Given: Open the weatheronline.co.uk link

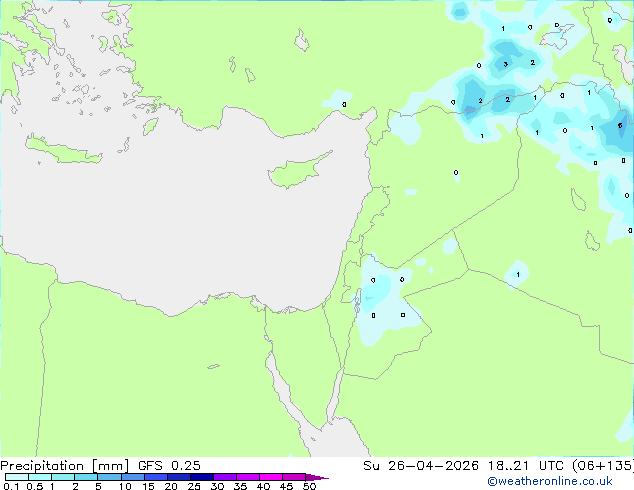Looking at the screenshot, I should tap(550, 481).
